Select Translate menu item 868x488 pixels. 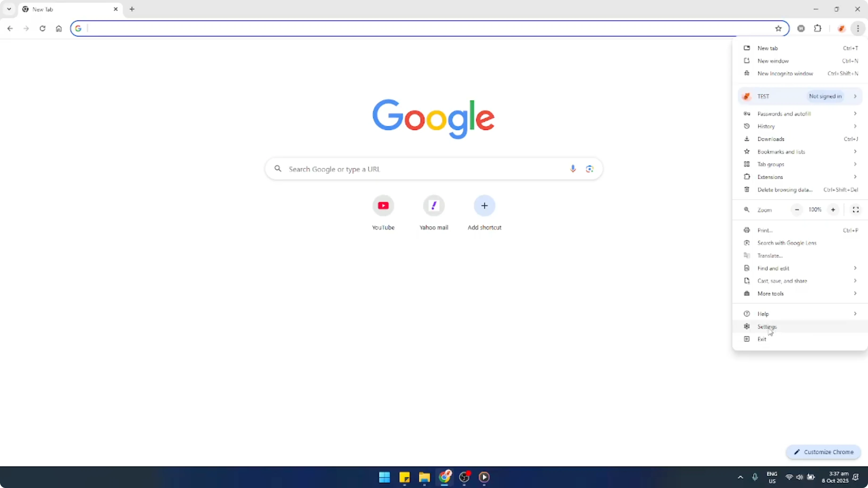tap(800, 256)
